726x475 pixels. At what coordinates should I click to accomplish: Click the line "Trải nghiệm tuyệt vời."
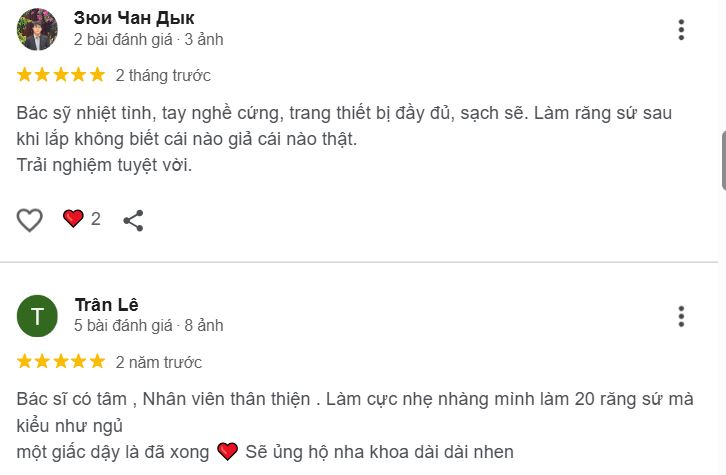(x=104, y=165)
